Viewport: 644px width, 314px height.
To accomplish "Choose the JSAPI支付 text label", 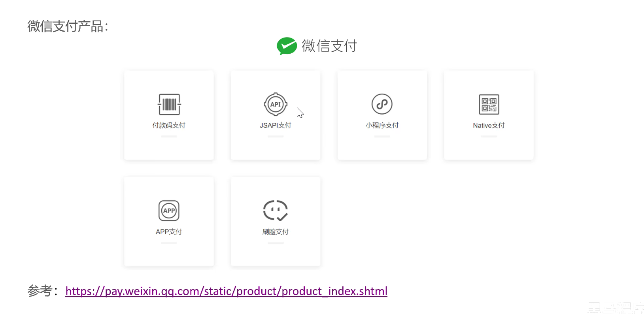I will (276, 125).
